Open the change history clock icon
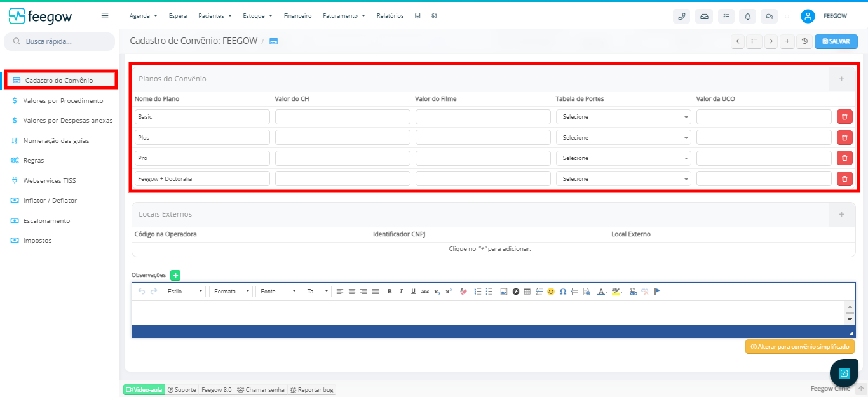868x397 pixels. click(804, 41)
